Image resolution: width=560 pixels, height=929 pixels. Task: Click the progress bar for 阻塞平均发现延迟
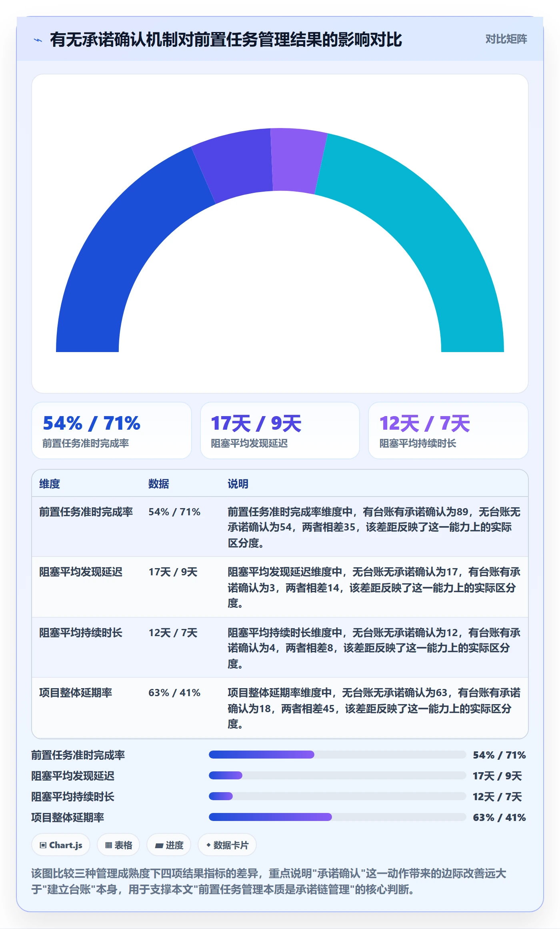tap(337, 775)
